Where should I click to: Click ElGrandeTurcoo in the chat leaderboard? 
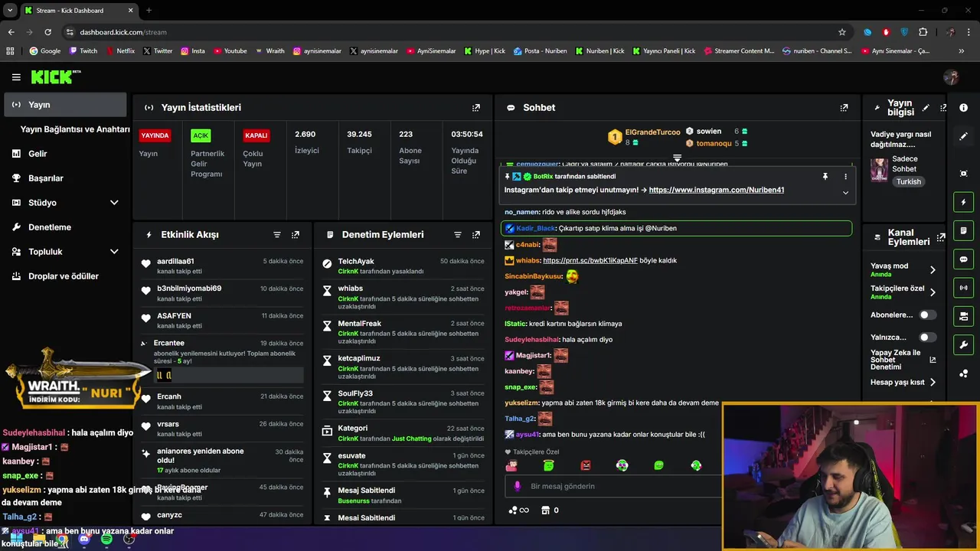tap(652, 132)
